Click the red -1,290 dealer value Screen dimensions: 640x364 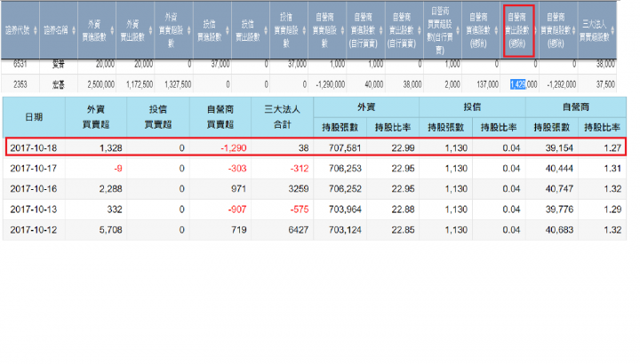click(x=233, y=148)
